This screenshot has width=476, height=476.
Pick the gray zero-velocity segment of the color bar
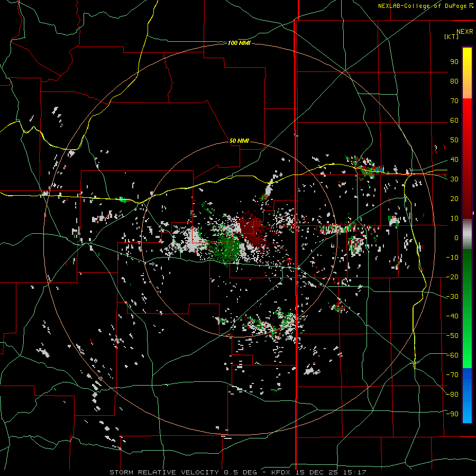467,234
